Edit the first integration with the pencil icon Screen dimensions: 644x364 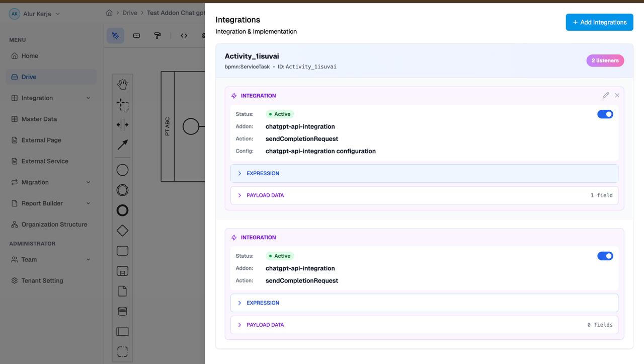(x=606, y=95)
